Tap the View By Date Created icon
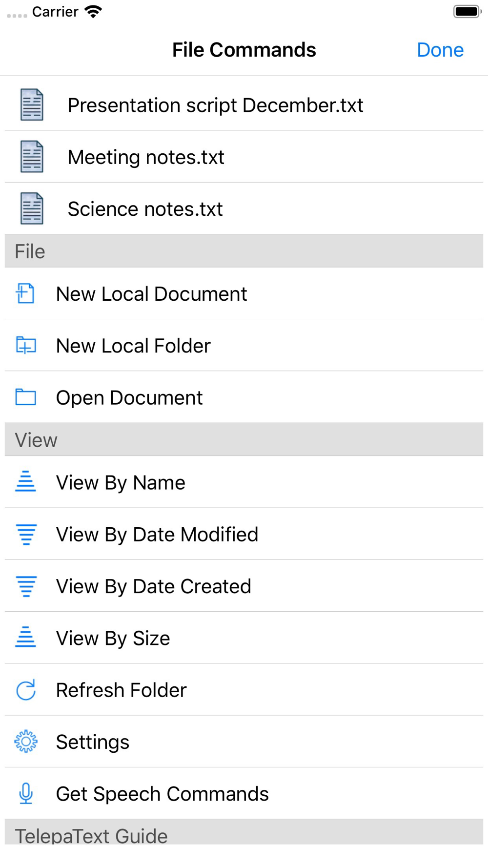The height and width of the screenshot is (868, 488). [25, 586]
